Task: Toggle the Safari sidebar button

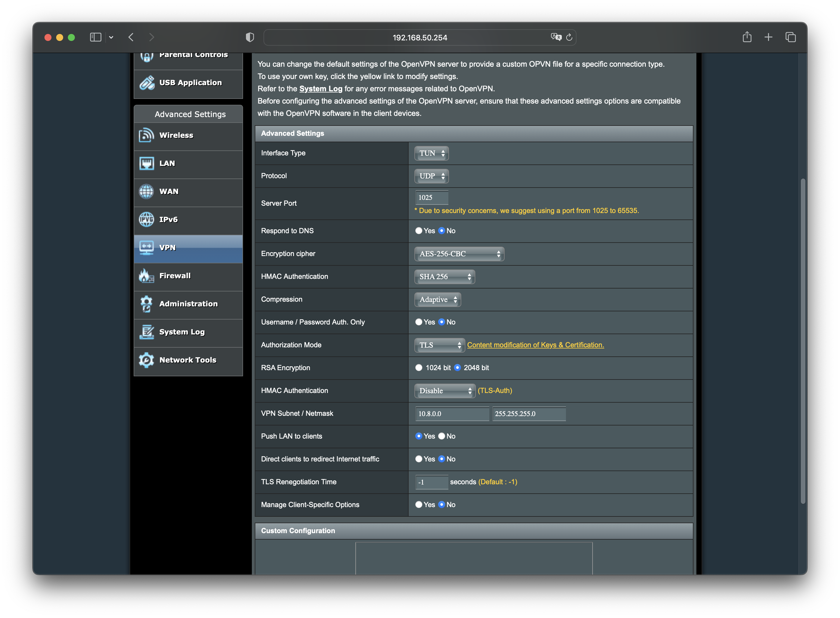Action: point(96,37)
